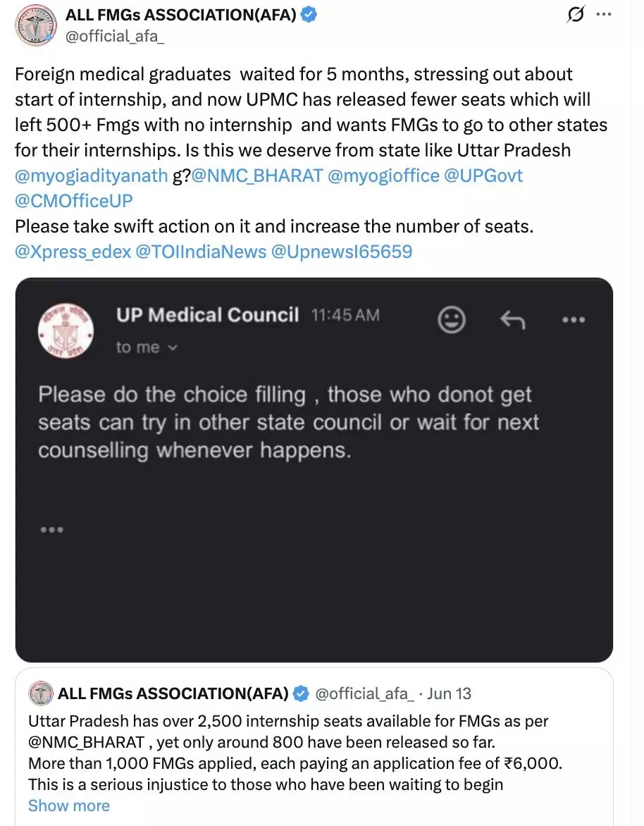The width and height of the screenshot is (644, 826).
Task: Click the reply arrow icon in email
Action: pos(512,320)
